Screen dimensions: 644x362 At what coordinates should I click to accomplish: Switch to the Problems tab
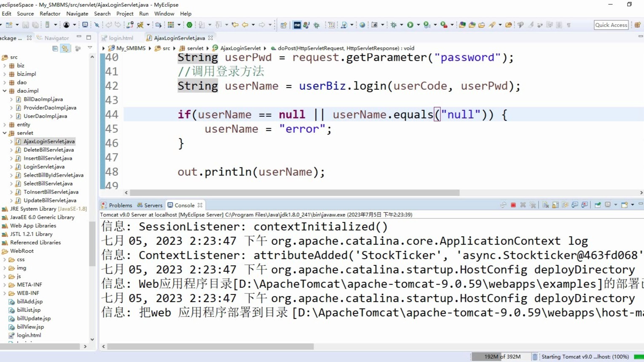click(x=117, y=205)
